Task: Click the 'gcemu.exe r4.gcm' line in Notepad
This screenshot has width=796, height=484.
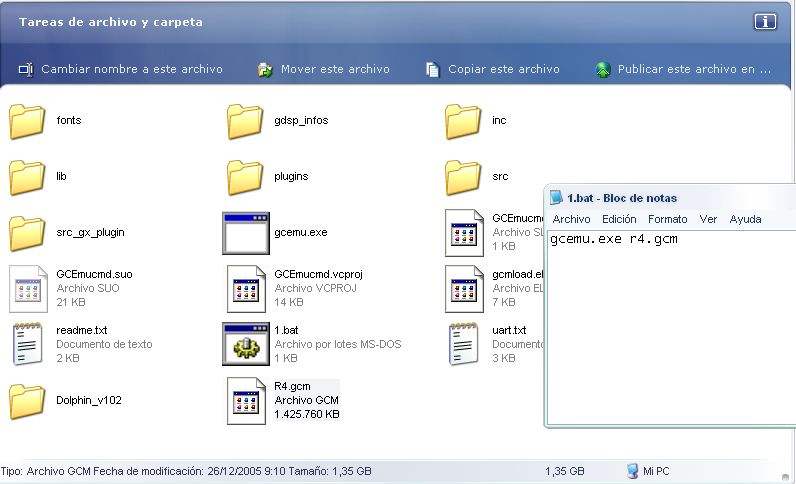Action: [614, 239]
